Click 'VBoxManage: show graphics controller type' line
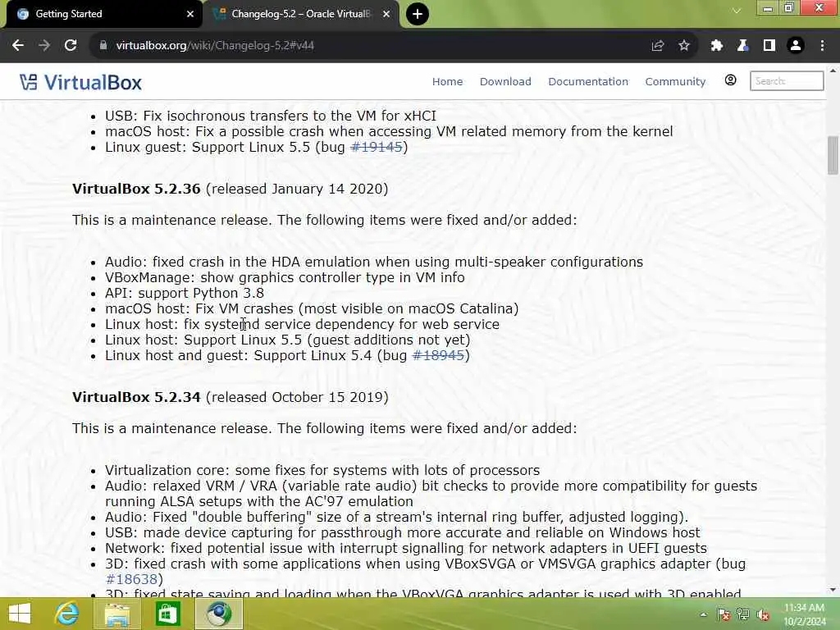Screen dimensions: 840x630 (x=285, y=278)
